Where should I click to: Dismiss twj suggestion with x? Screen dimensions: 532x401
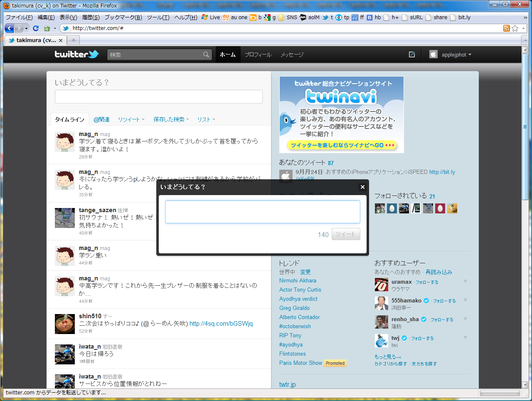pyautogui.click(x=465, y=337)
